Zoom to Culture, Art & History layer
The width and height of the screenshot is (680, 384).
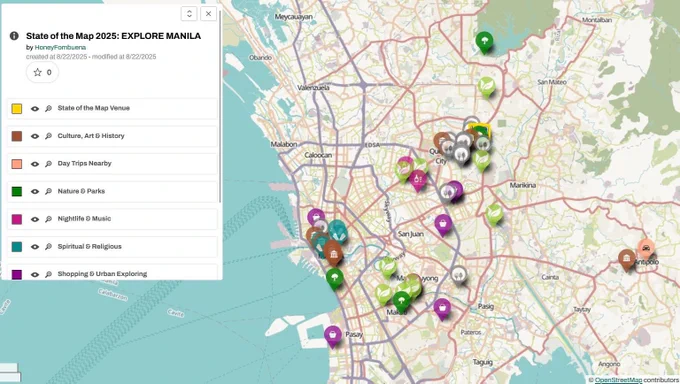point(48,136)
